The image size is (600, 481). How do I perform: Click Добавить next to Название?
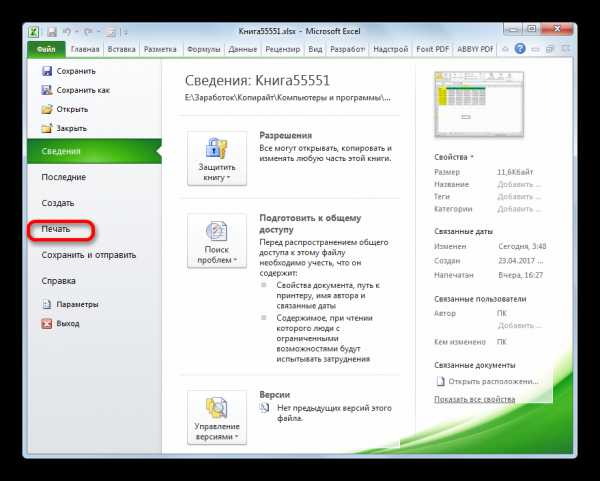pos(519,184)
